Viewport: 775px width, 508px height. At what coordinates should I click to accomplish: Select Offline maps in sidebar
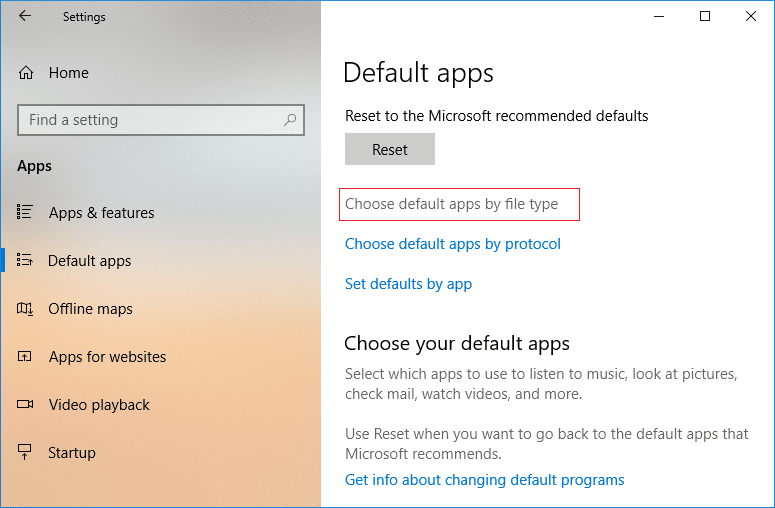[x=90, y=309]
